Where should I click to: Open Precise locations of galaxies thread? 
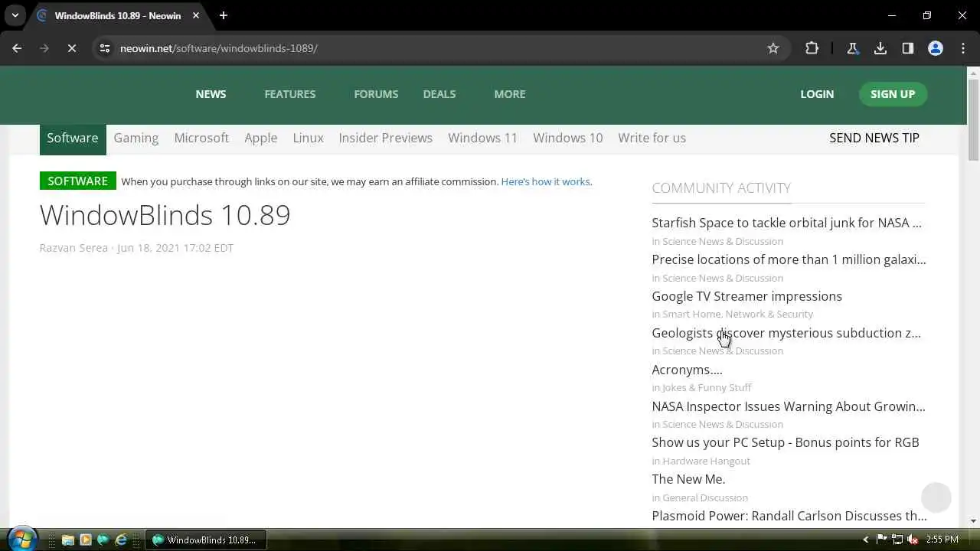coord(789,259)
